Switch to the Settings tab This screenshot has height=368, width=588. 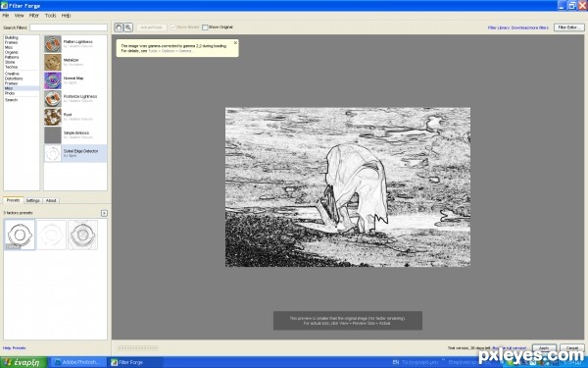tap(32, 200)
